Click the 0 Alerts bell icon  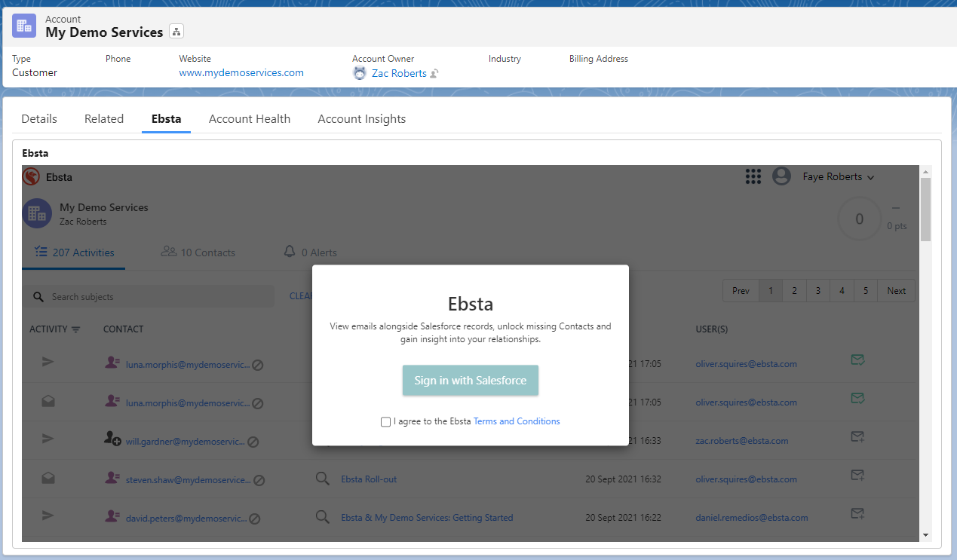(290, 252)
